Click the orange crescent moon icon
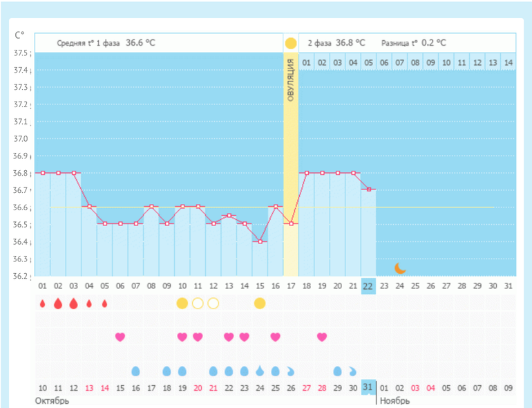The height and width of the screenshot is (408, 532). (399, 268)
